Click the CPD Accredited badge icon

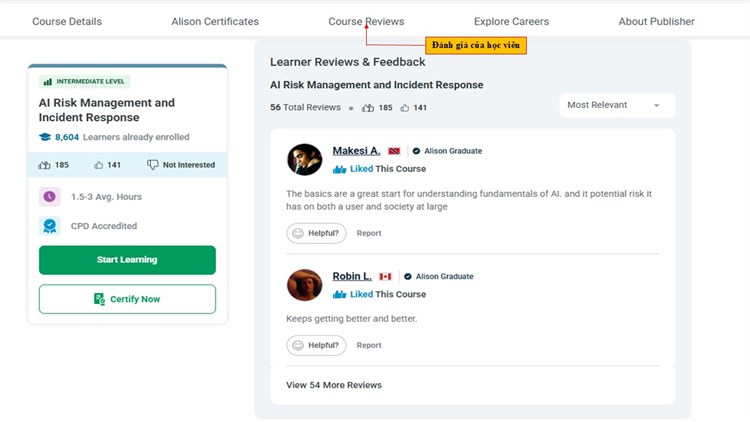click(x=50, y=226)
